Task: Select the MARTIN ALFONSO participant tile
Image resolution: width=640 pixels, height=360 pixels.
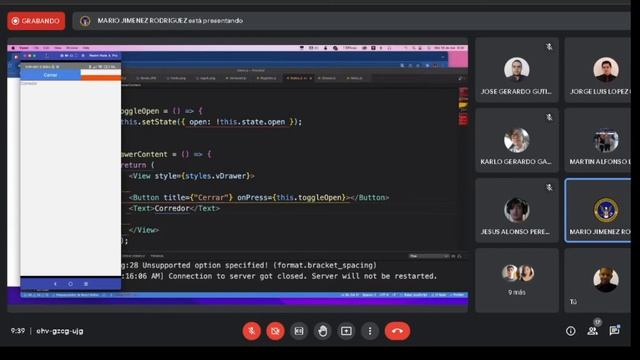Action: pos(598,140)
